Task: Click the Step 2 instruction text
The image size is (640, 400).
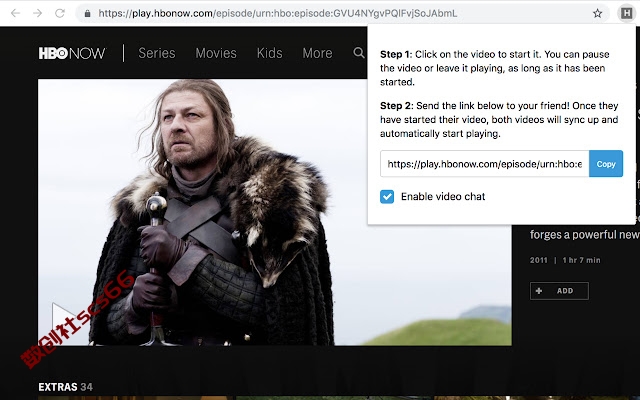Action: [499, 120]
